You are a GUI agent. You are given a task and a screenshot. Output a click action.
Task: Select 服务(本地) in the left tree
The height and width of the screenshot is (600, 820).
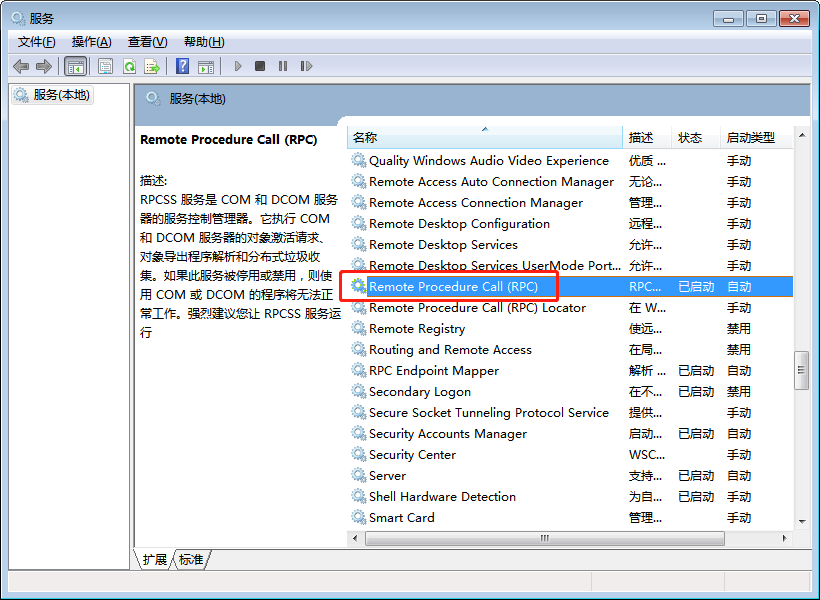[x=52, y=95]
